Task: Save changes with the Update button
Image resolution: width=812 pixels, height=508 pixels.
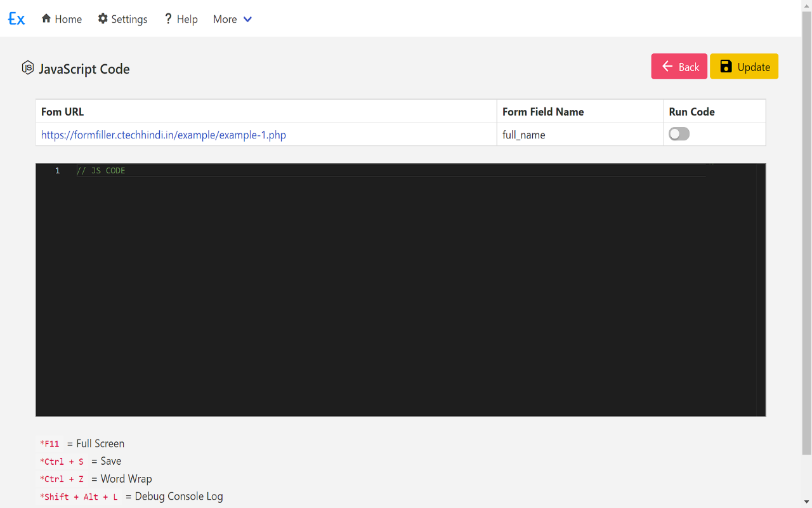Action: coord(744,66)
